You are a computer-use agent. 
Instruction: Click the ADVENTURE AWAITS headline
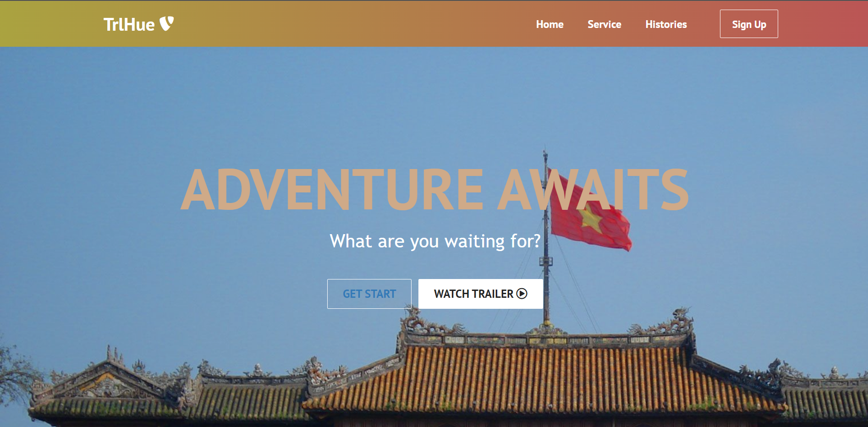coord(434,190)
